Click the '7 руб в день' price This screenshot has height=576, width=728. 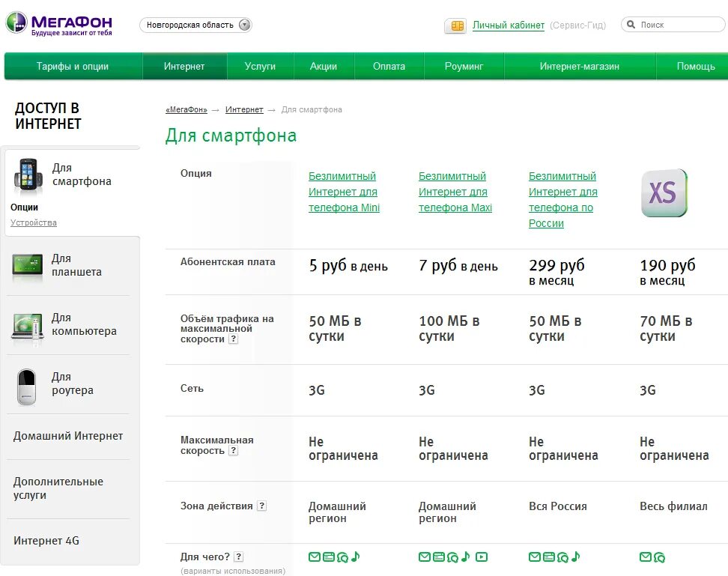458,266
